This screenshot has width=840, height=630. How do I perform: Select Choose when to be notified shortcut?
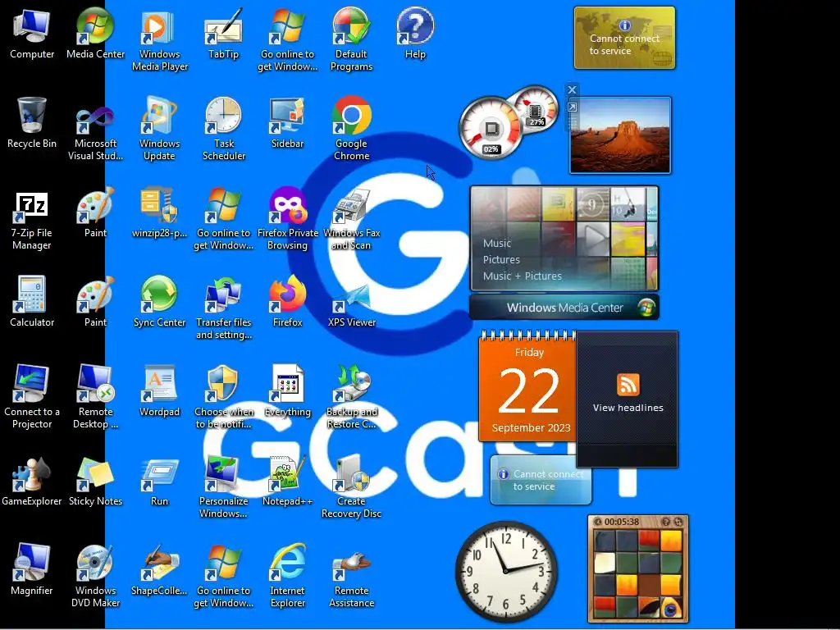pos(223,396)
